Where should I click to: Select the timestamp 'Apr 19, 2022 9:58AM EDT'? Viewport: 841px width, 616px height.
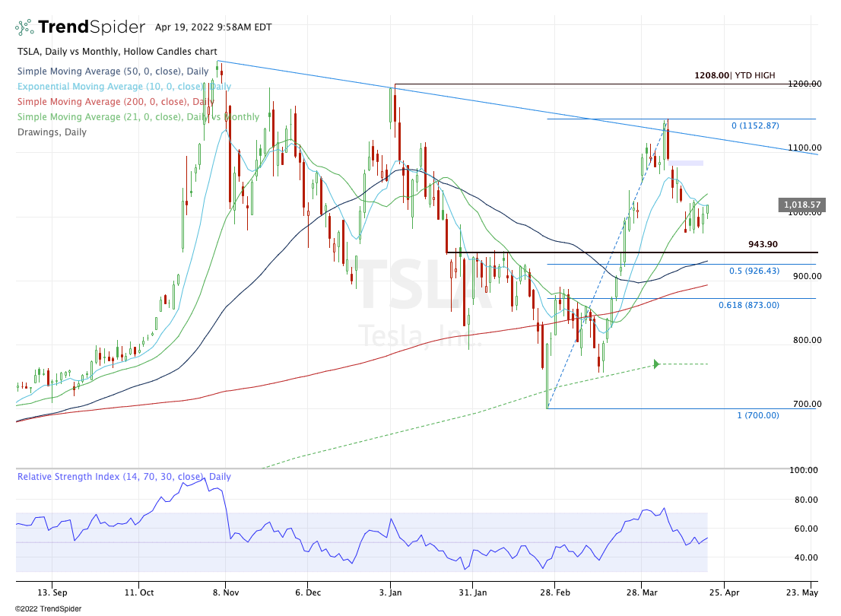pos(213,27)
